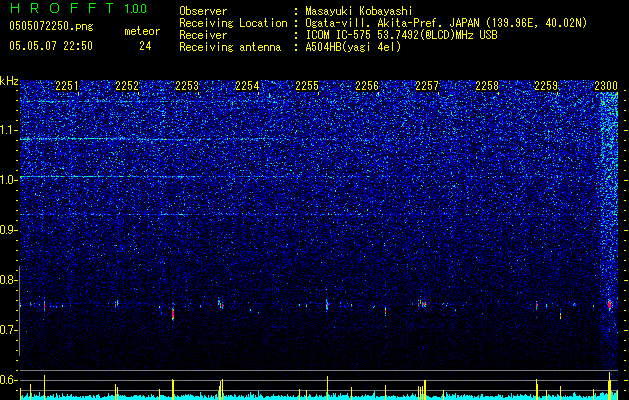Click the 2252 time marker

[x=127, y=86]
